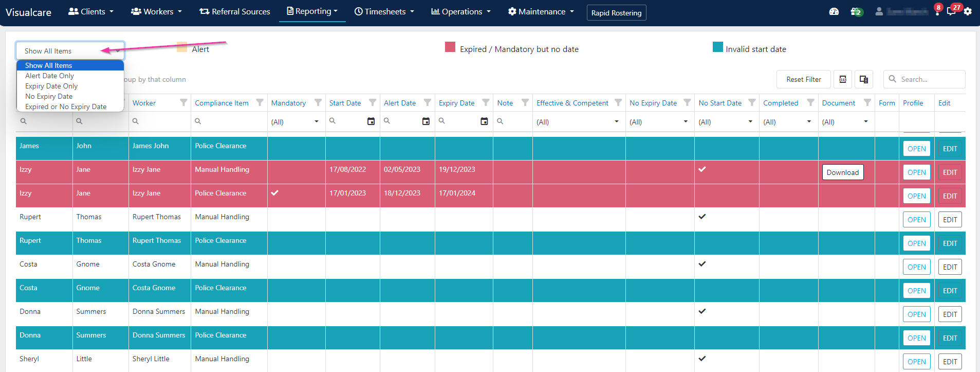Open the Mandatory (All) filter dropdown

click(x=296, y=122)
